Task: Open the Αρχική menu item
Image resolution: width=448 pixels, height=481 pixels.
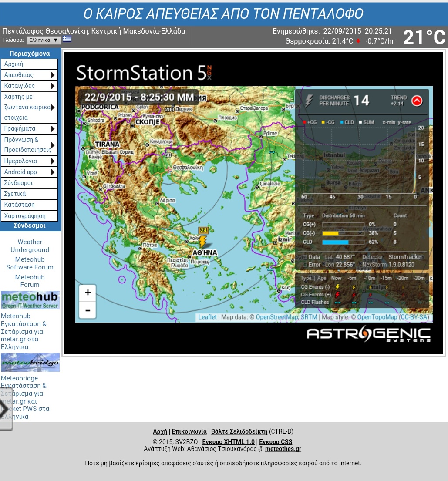Action: click(29, 64)
